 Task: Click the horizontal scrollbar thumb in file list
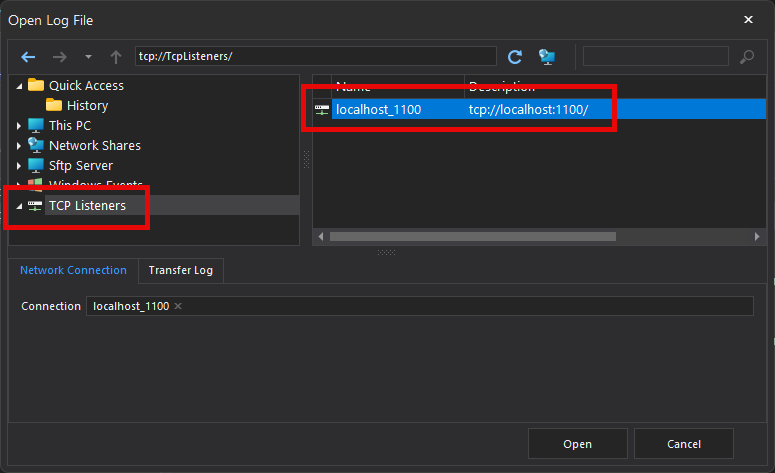[x=473, y=237]
